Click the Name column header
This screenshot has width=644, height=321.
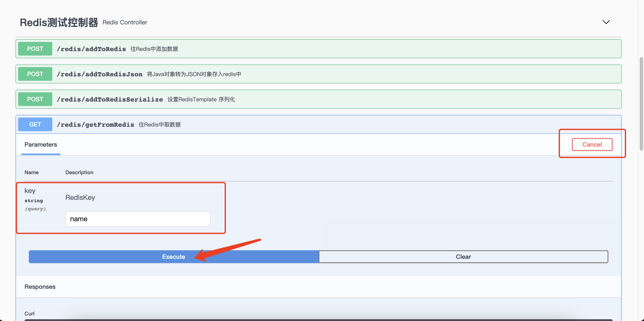tap(32, 172)
